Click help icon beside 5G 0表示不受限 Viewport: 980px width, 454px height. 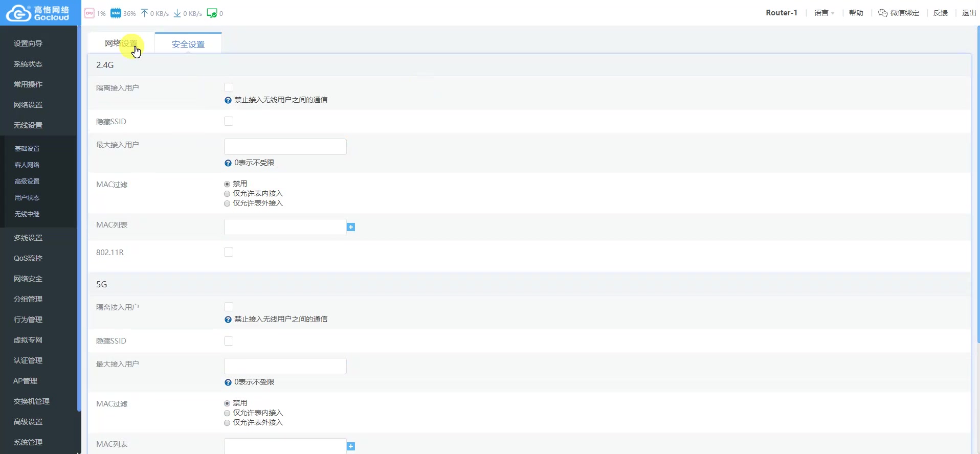pos(228,382)
